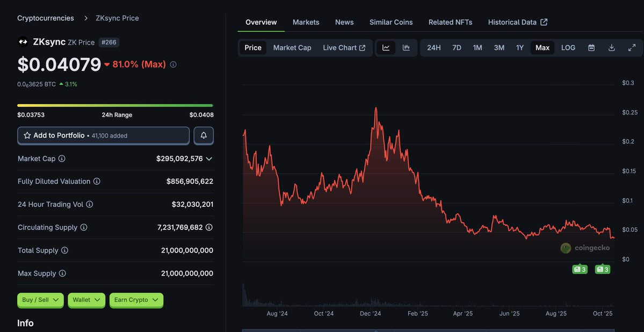The image size is (644, 332).
Task: Select the line chart view icon
Action: (386, 48)
